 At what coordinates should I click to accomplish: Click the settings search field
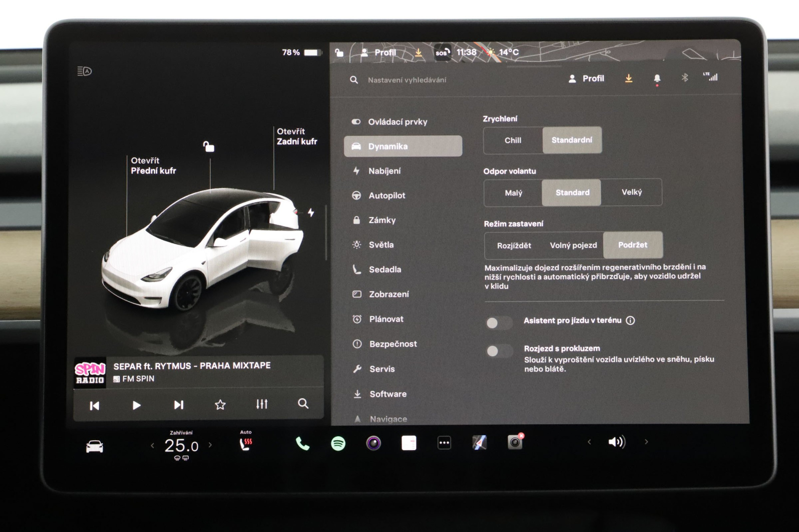tap(407, 80)
